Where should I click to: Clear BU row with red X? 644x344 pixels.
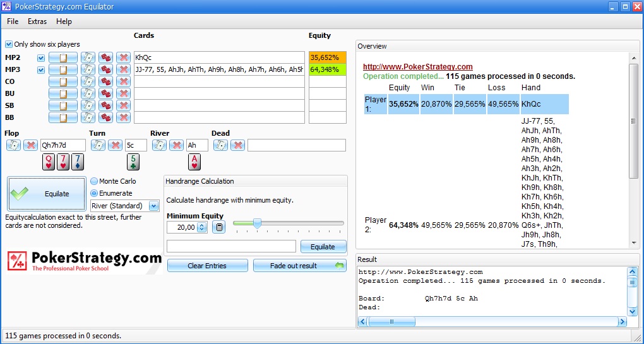click(x=123, y=93)
